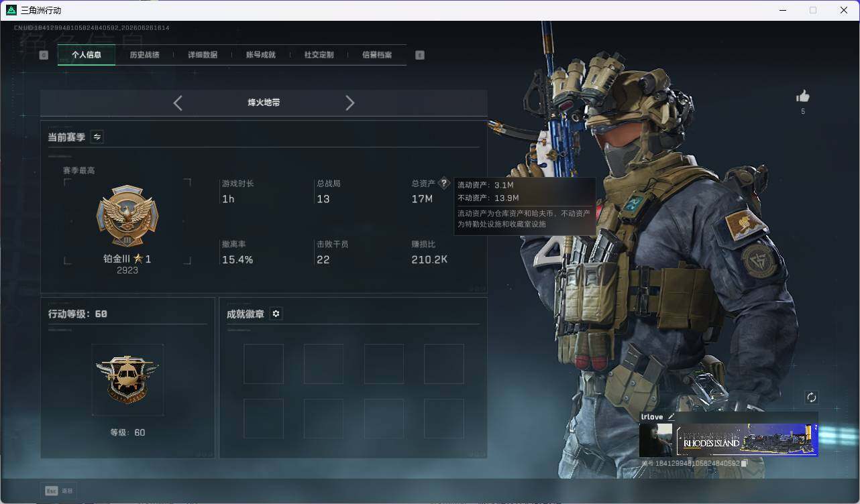The width and height of the screenshot is (860, 504).
Task: Click the Esc 返回 back button
Action: 58,491
